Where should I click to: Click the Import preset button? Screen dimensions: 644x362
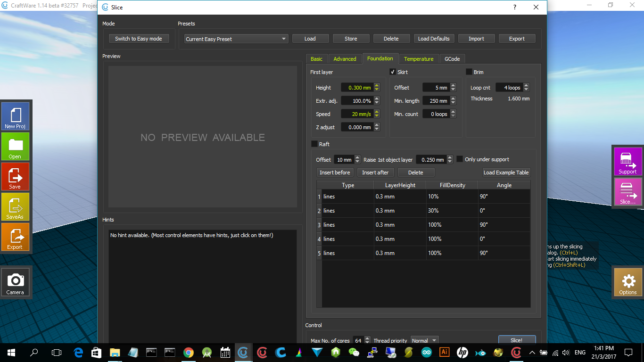click(476, 39)
